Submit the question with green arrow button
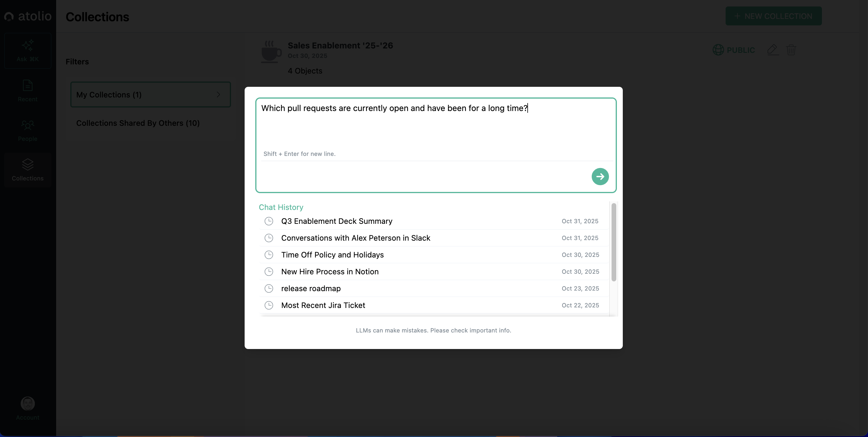868x437 pixels. (600, 176)
